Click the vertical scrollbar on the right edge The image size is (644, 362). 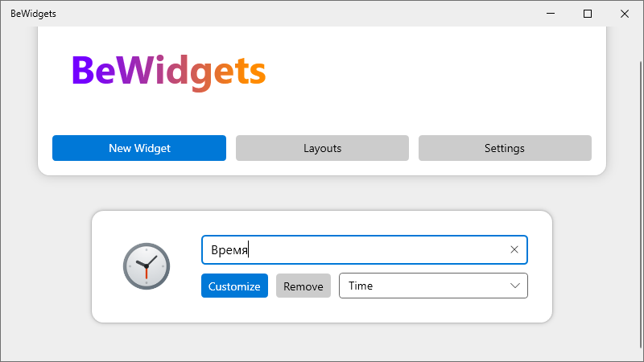[x=641, y=205]
